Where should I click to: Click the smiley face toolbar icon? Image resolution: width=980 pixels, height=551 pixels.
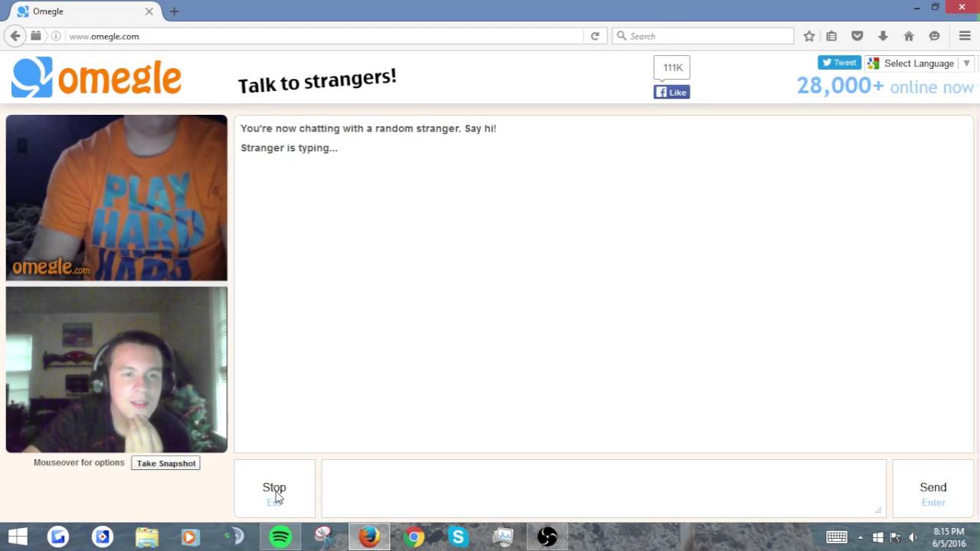click(934, 36)
